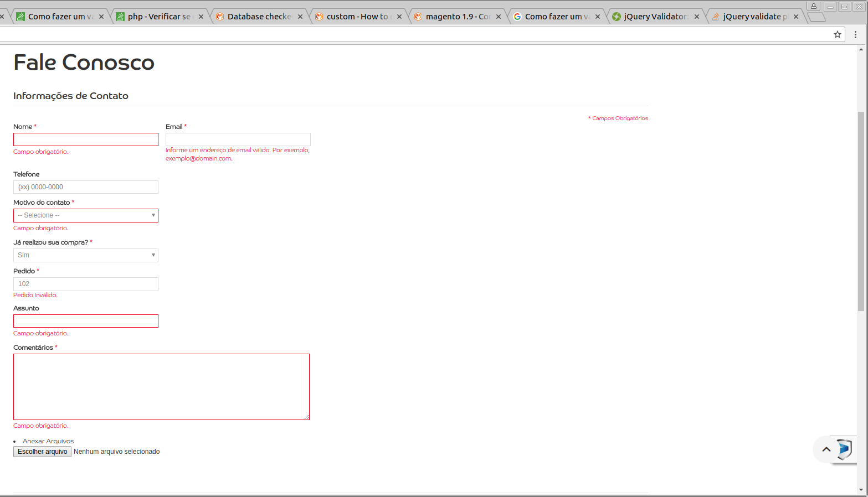Open the 'Motivo do contato' dropdown
This screenshot has width=868, height=497.
point(86,215)
